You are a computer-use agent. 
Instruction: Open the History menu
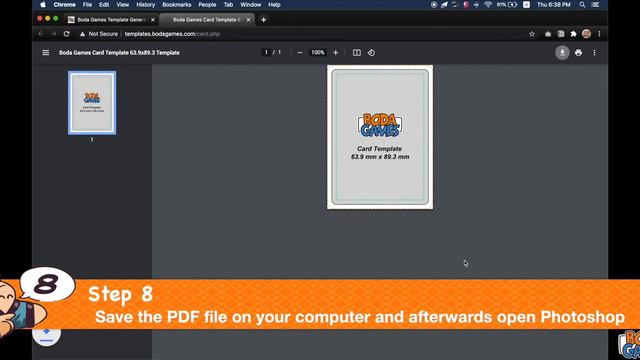pyautogui.click(x=146, y=5)
